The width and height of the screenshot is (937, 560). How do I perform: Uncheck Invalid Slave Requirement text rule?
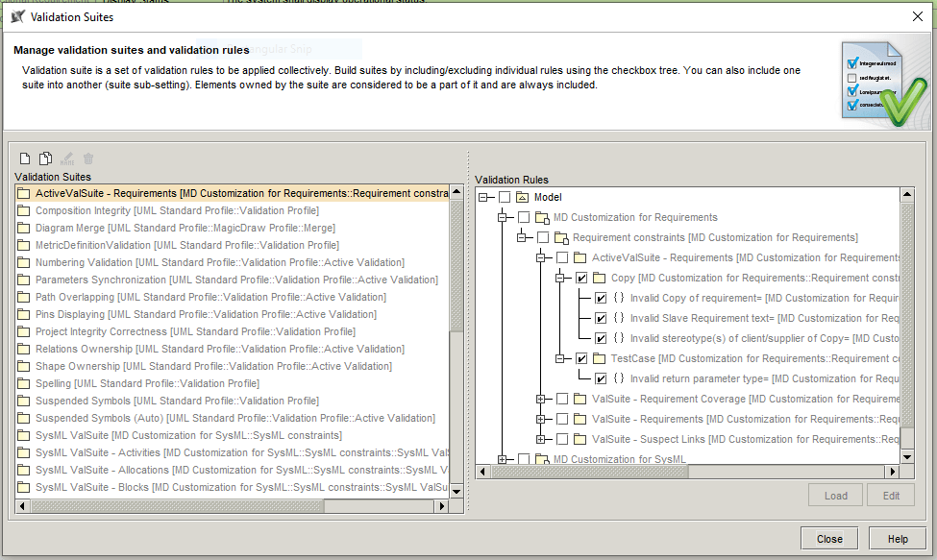click(602, 318)
